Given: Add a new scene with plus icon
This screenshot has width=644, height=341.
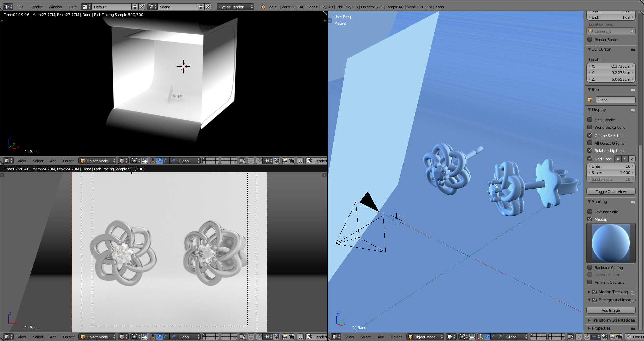Looking at the screenshot, I should click(201, 7).
